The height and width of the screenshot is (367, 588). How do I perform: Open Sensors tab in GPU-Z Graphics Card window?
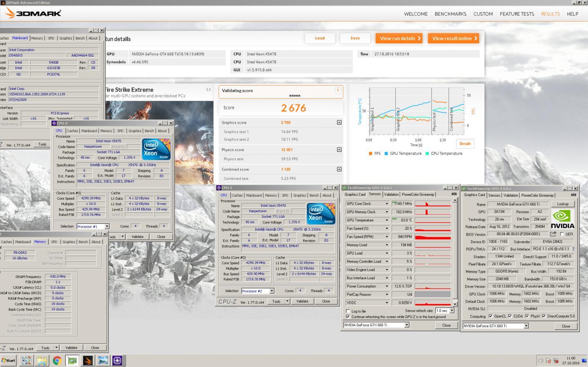pos(494,195)
